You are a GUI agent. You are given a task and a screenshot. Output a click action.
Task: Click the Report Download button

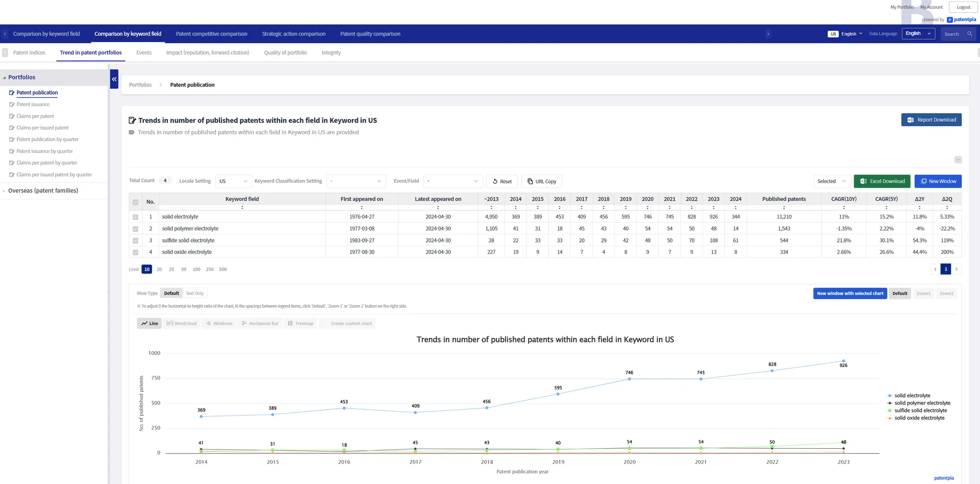(x=931, y=120)
